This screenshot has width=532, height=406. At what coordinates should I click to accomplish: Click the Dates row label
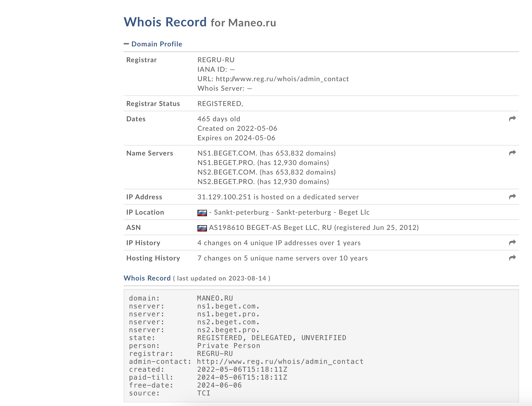(x=136, y=119)
